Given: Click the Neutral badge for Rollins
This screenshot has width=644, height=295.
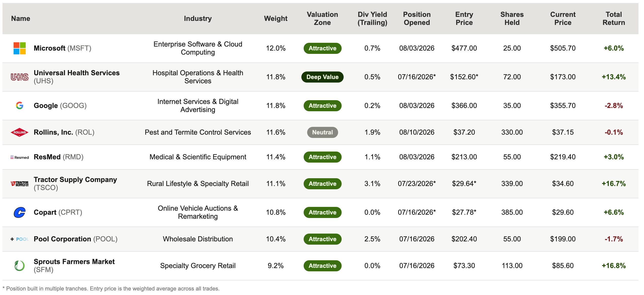Looking at the screenshot, I should click(323, 132).
